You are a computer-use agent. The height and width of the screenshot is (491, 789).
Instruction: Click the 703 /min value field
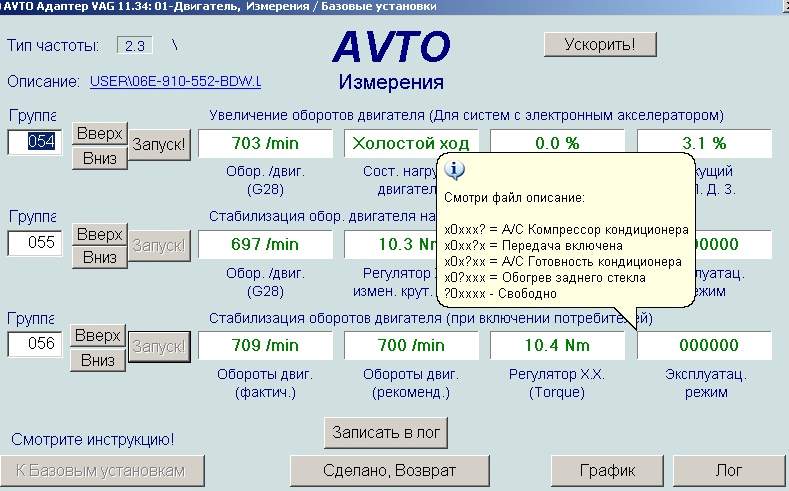(265, 143)
